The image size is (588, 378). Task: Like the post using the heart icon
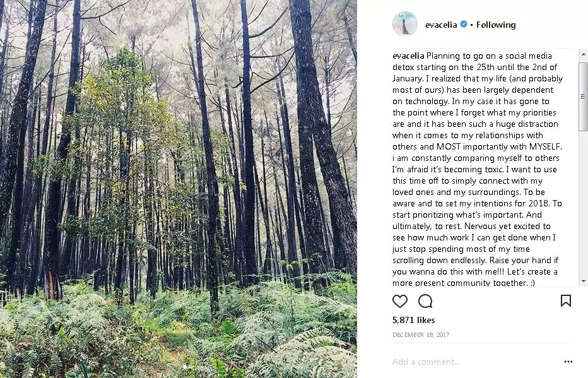point(400,302)
